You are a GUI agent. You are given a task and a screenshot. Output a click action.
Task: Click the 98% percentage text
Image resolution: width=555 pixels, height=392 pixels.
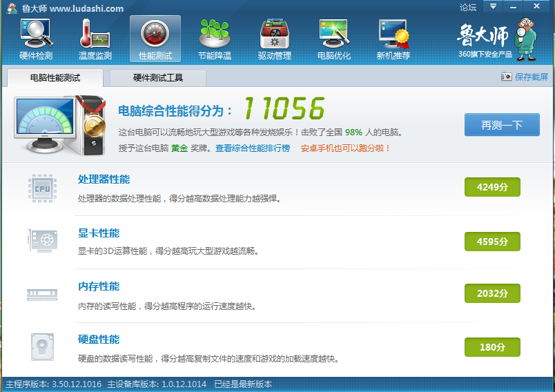(x=353, y=133)
